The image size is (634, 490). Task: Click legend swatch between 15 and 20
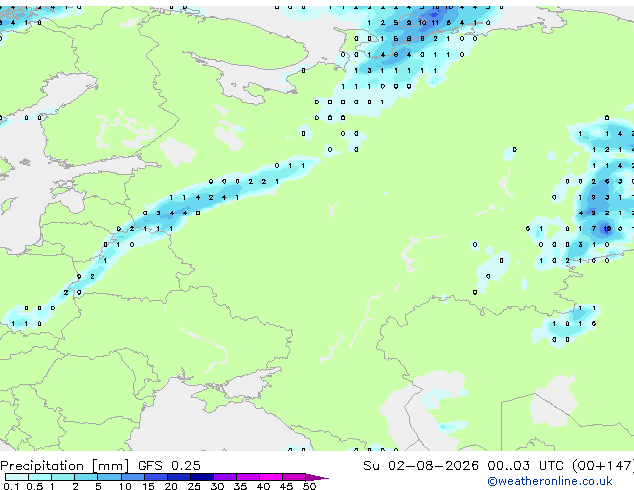point(156,477)
